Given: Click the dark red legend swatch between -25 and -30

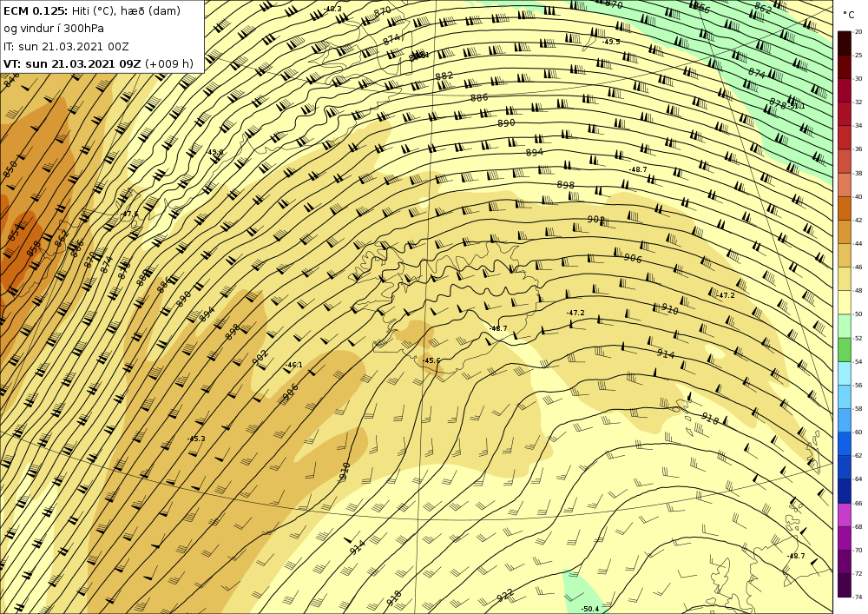Looking at the screenshot, I should coord(845,67).
